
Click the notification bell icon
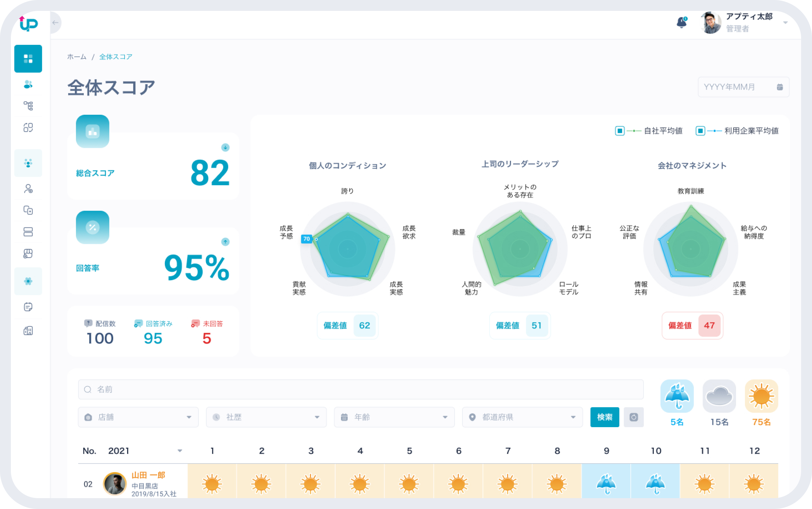click(681, 23)
